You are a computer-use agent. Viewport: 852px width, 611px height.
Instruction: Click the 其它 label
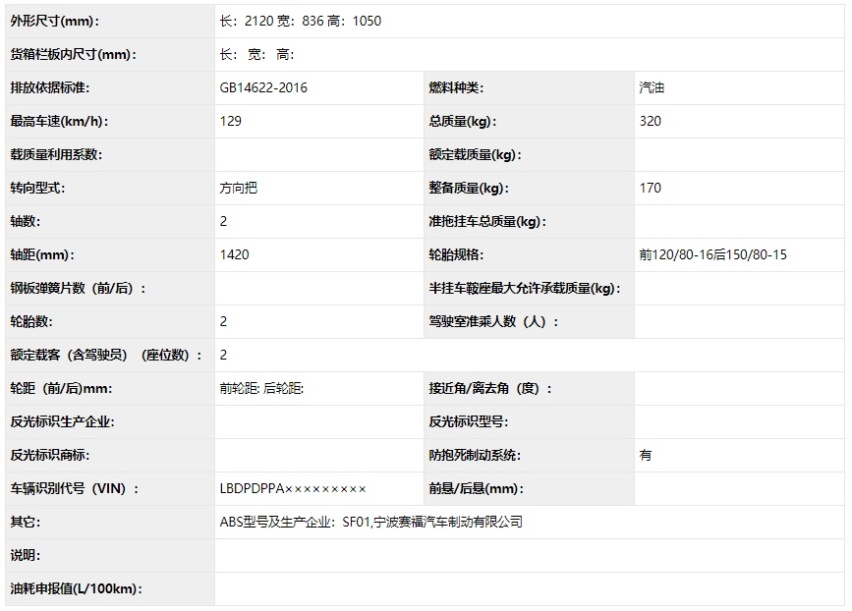[25, 522]
